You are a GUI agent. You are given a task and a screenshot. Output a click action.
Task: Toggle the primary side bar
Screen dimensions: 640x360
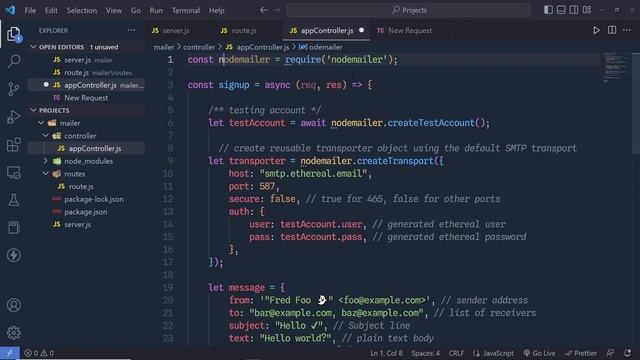pos(548,10)
